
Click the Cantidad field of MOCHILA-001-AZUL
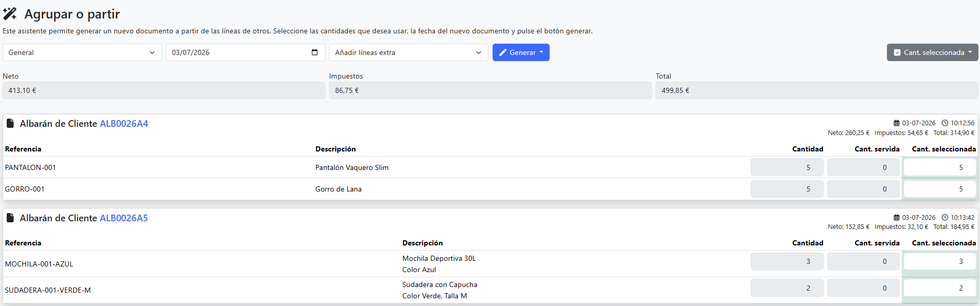click(787, 261)
